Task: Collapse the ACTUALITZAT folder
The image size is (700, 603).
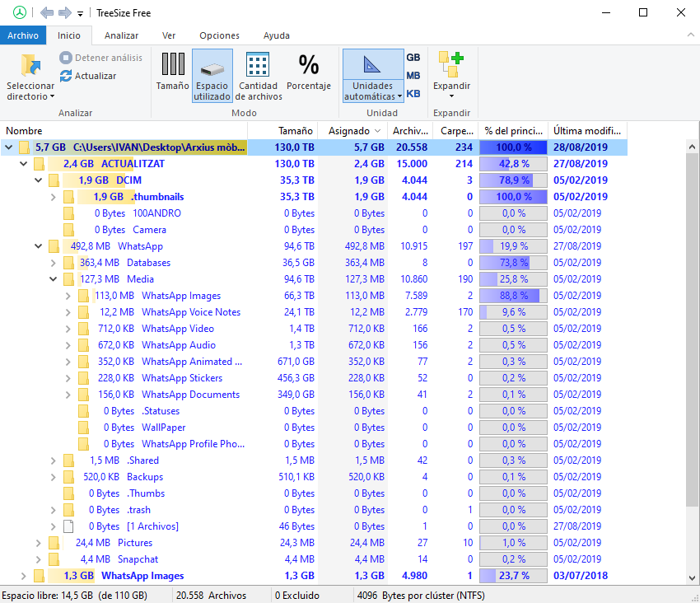Action: pos(23,163)
